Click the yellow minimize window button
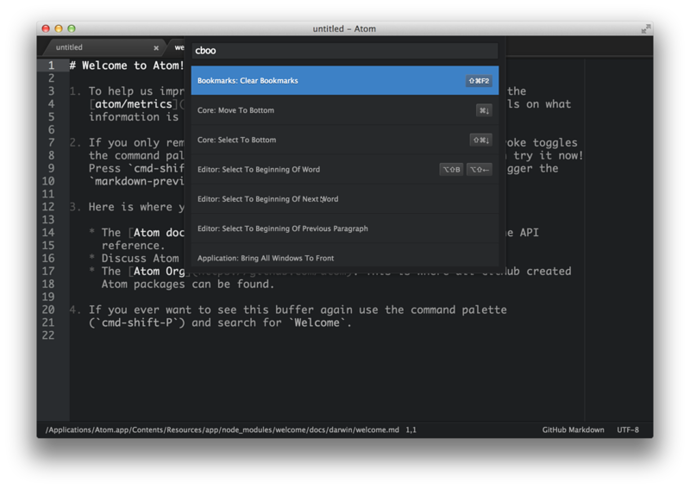Viewport: 690px width, 489px height. [58, 29]
